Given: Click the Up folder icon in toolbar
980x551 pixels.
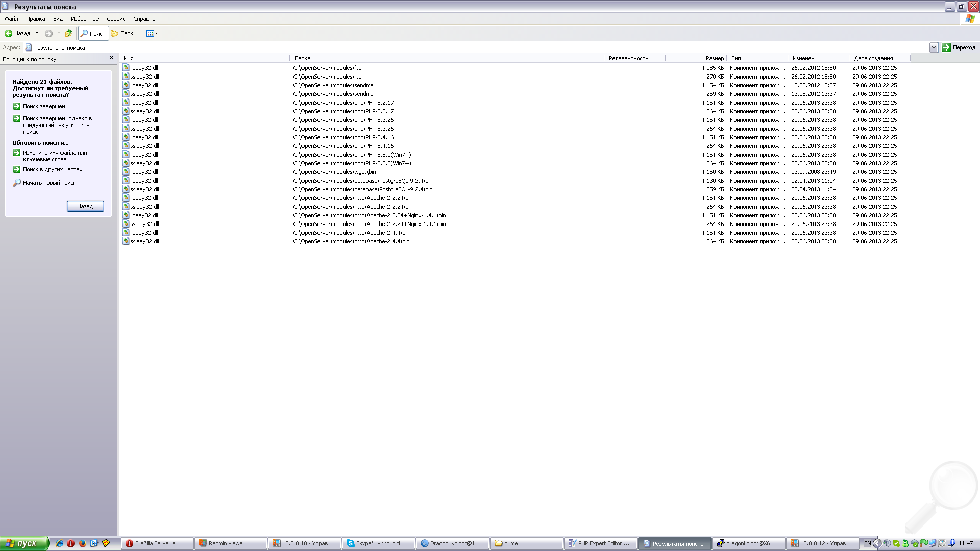Looking at the screenshot, I should point(68,34).
